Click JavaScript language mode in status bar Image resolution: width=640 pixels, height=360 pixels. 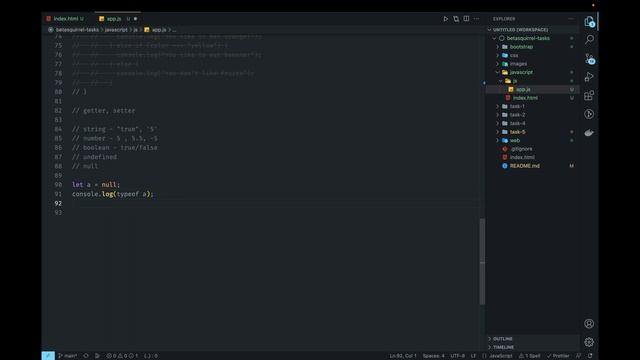tap(500, 356)
